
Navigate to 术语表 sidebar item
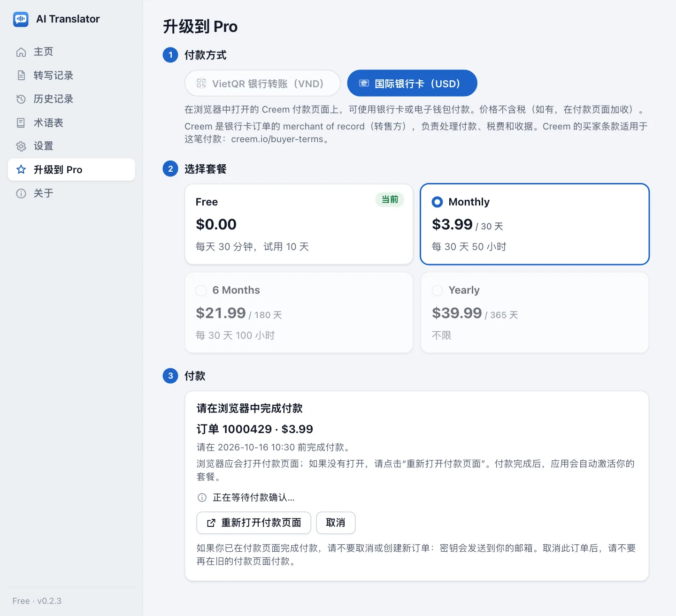(71, 123)
